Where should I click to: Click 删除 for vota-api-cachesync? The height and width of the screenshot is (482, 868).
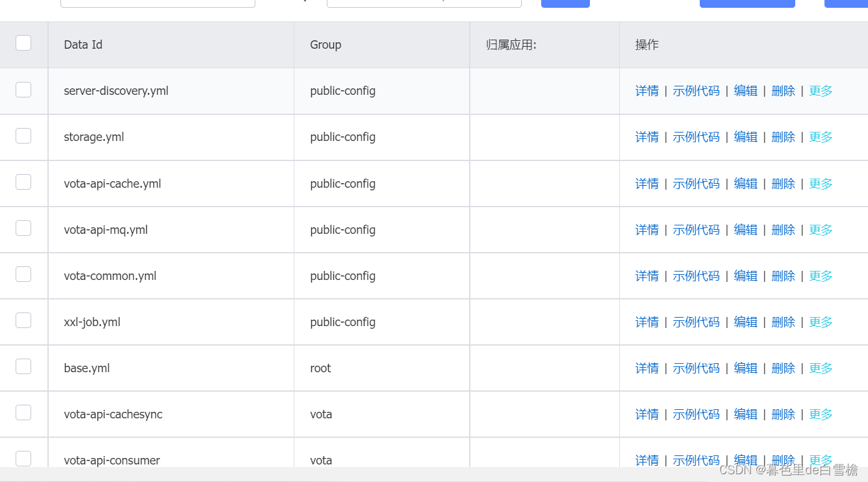(783, 414)
